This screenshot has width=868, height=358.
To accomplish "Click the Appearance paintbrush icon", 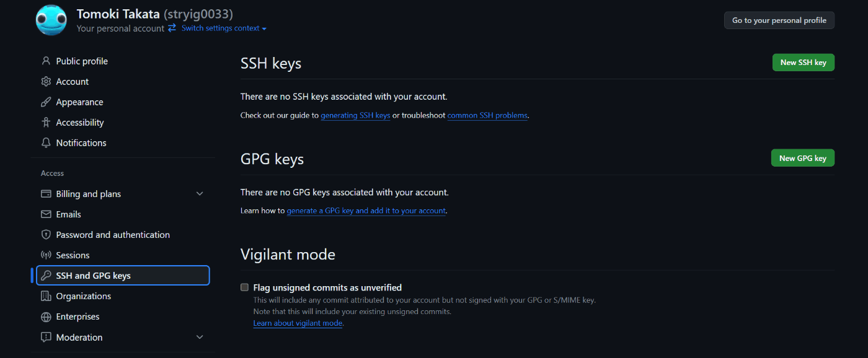I will [x=46, y=102].
